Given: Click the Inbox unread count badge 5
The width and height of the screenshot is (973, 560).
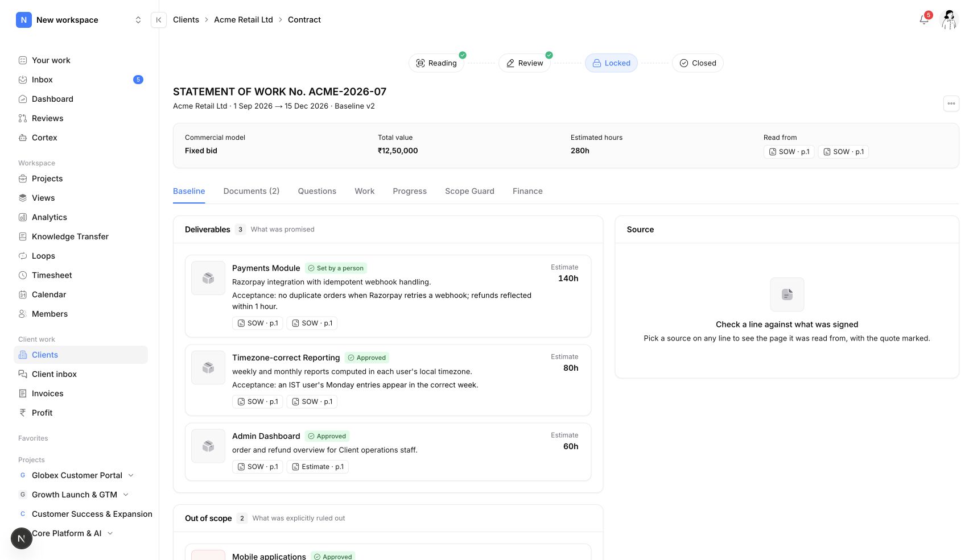Looking at the screenshot, I should [x=138, y=80].
